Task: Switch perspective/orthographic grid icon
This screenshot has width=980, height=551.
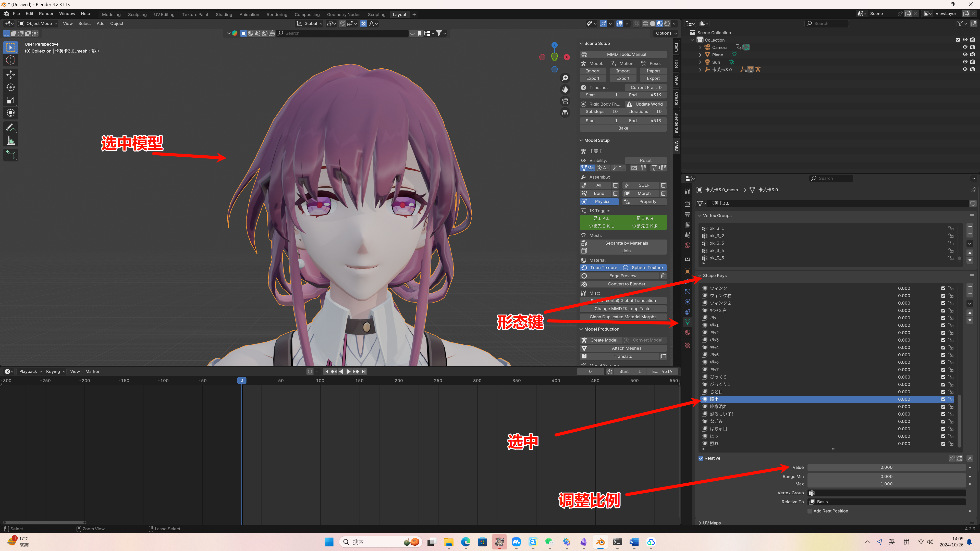Action: (x=565, y=113)
